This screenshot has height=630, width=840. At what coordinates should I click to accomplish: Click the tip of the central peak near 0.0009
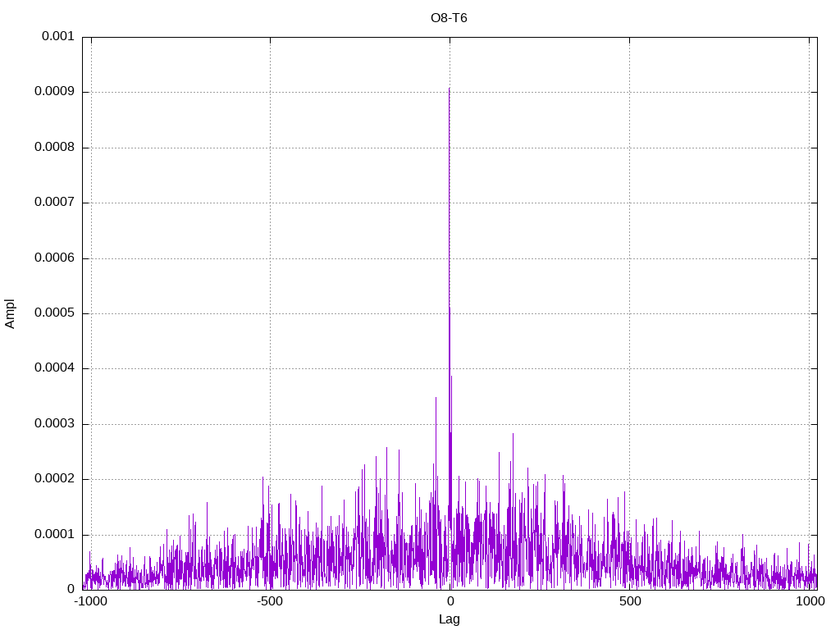pyautogui.click(x=449, y=89)
